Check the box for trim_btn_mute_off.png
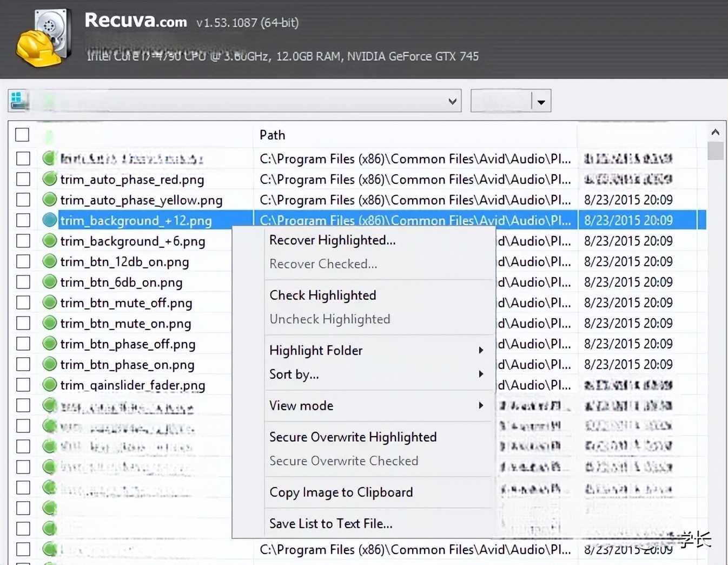This screenshot has width=728, height=565. pyautogui.click(x=23, y=302)
